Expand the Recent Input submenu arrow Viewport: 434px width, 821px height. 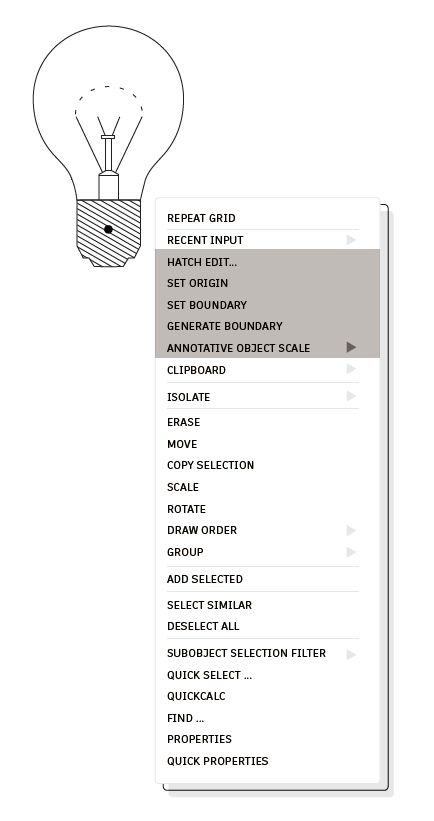[x=351, y=240]
